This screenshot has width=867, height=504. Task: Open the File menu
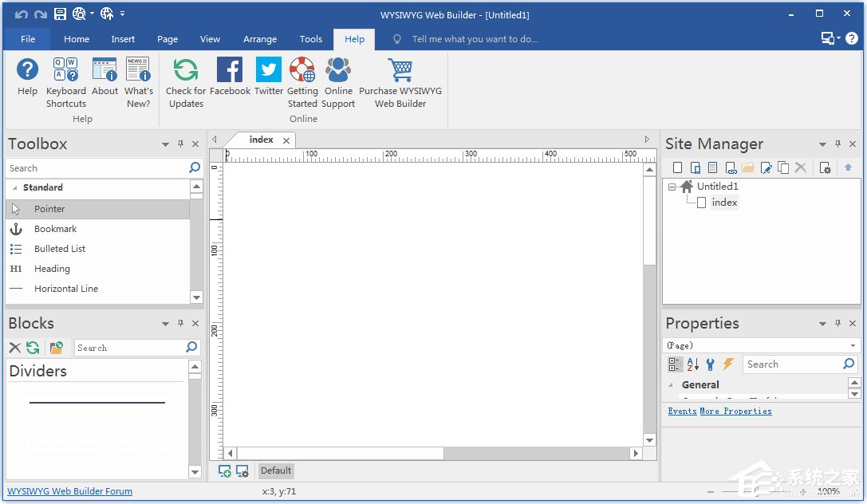click(x=28, y=39)
